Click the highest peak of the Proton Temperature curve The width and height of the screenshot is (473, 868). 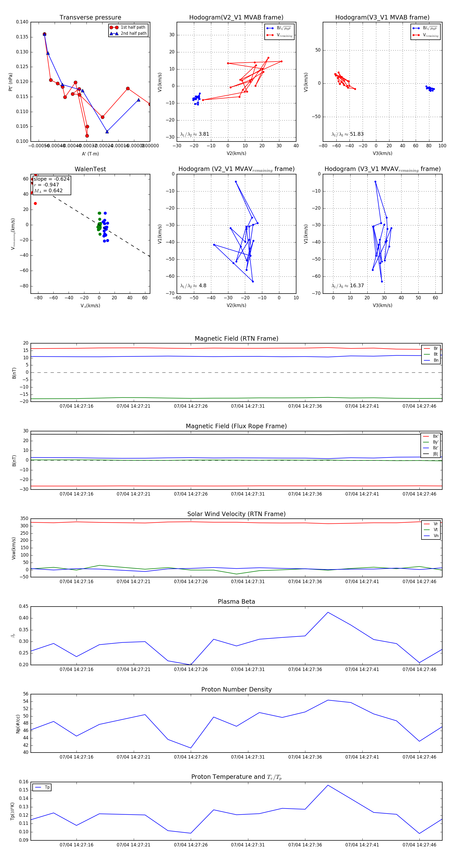point(328,785)
